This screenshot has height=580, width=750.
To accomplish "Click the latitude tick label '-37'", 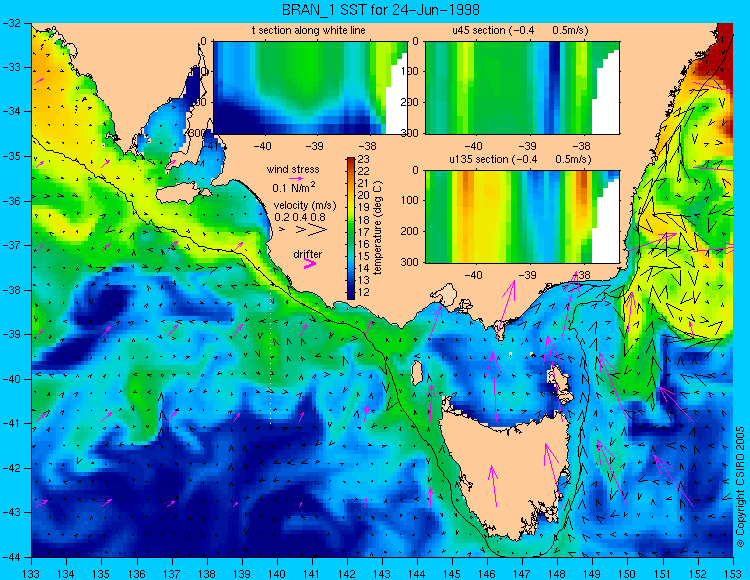I will click(x=11, y=245).
